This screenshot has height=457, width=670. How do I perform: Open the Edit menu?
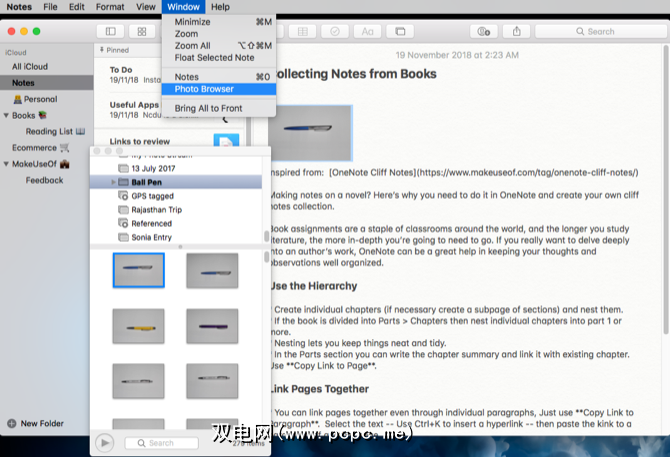pos(76,7)
